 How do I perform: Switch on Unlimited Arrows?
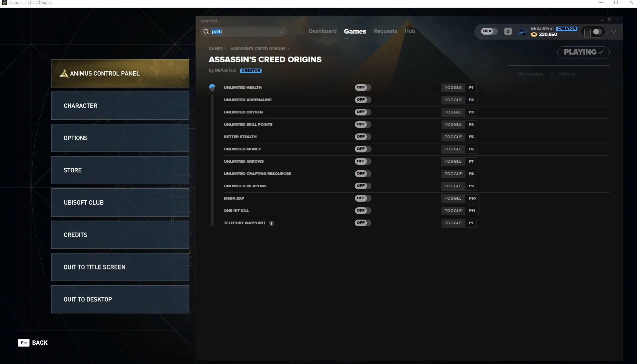point(363,161)
